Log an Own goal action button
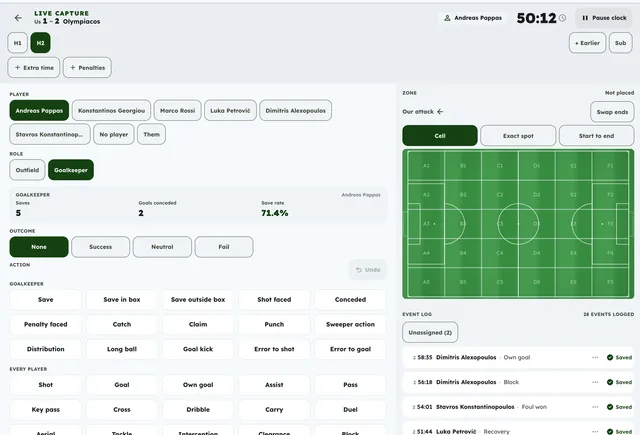 (x=198, y=385)
